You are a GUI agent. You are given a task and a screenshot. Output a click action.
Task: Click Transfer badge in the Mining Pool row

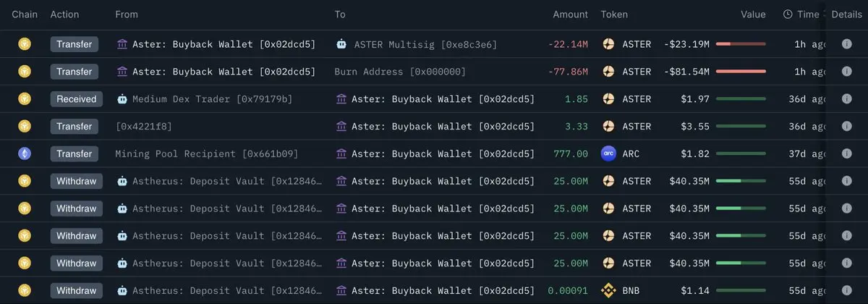(x=75, y=154)
